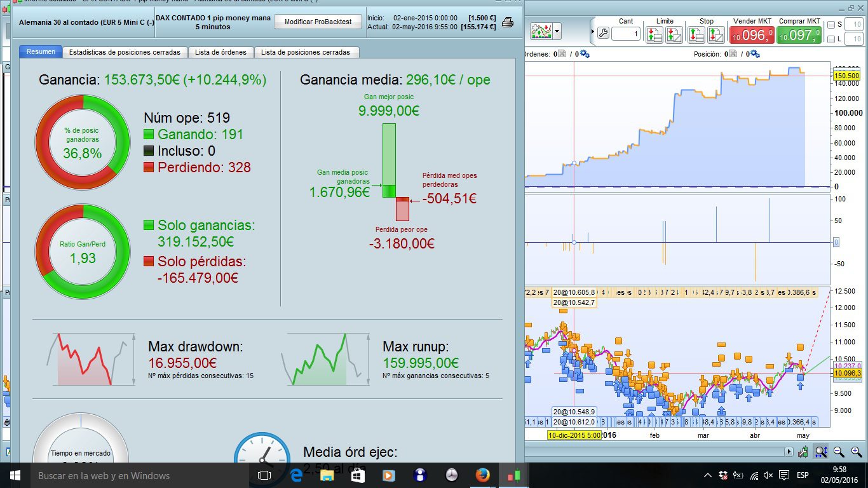This screenshot has width=868, height=488.
Task: Print the backtest report with the printer icon
Action: click(x=507, y=23)
